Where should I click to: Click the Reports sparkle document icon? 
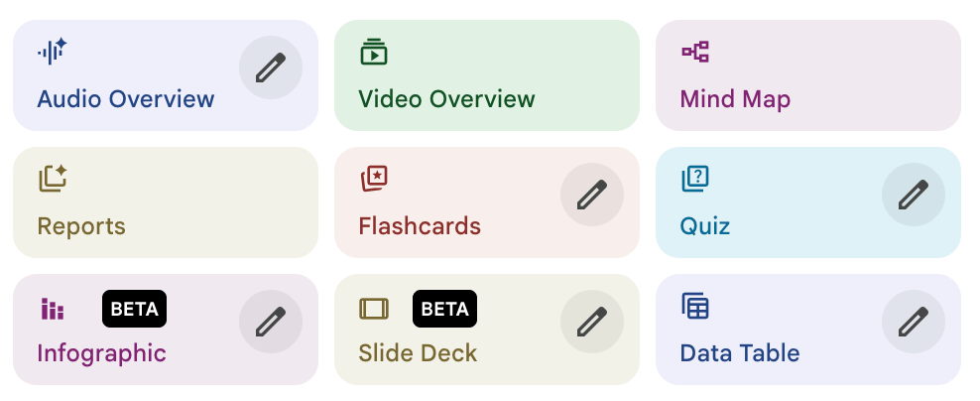(53, 179)
